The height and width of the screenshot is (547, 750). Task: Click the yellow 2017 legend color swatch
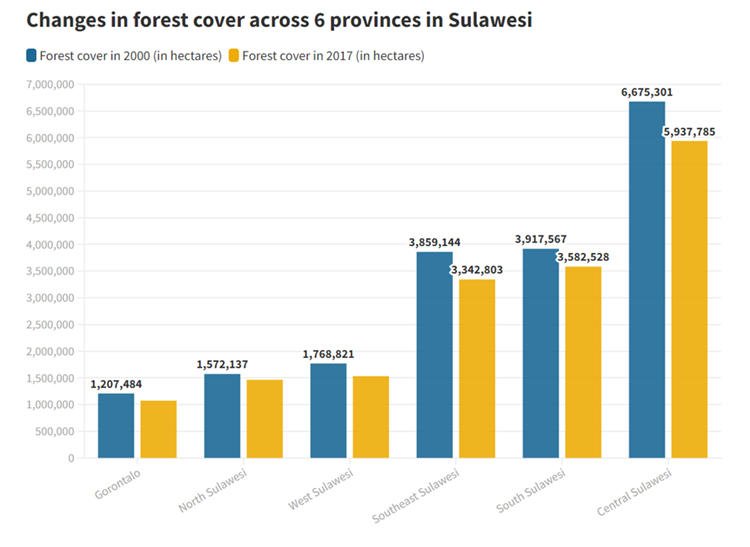[x=236, y=56]
